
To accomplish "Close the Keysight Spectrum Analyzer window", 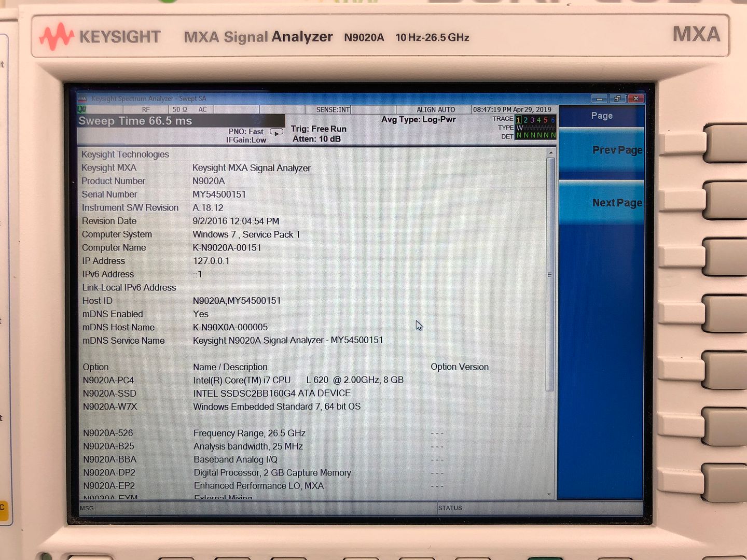I will coord(635,99).
